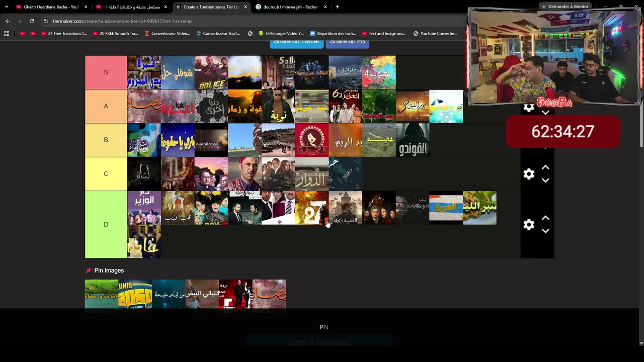
Task: Pick the الليالي البيض unranked image
Action: 202,294
